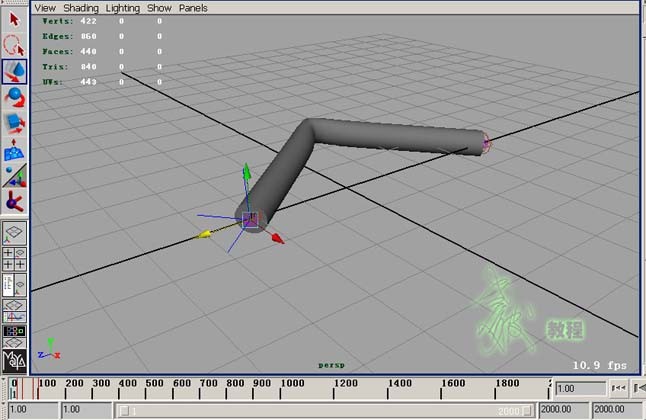Grab the range slider's left handle

coord(124,411)
